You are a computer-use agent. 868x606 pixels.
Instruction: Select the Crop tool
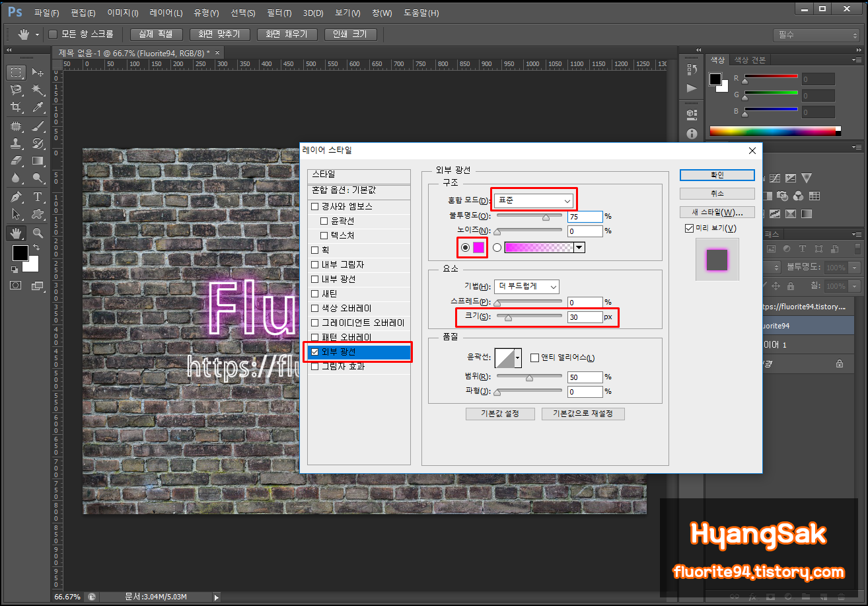point(17,106)
